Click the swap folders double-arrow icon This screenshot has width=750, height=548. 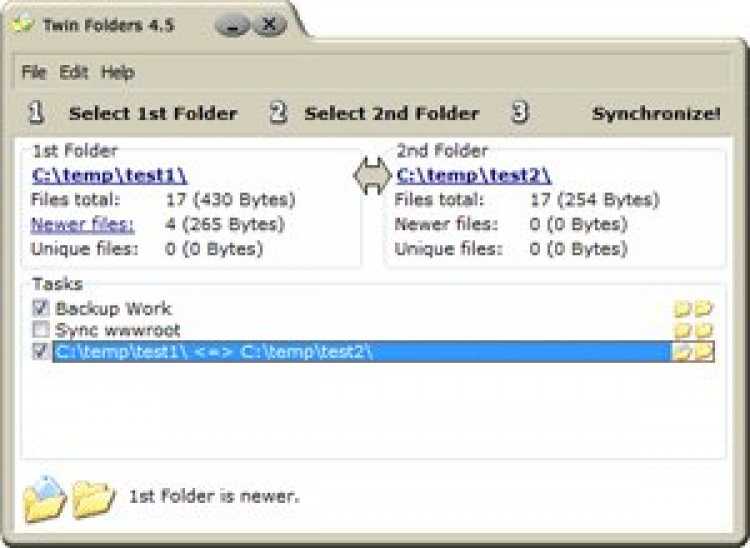click(372, 176)
